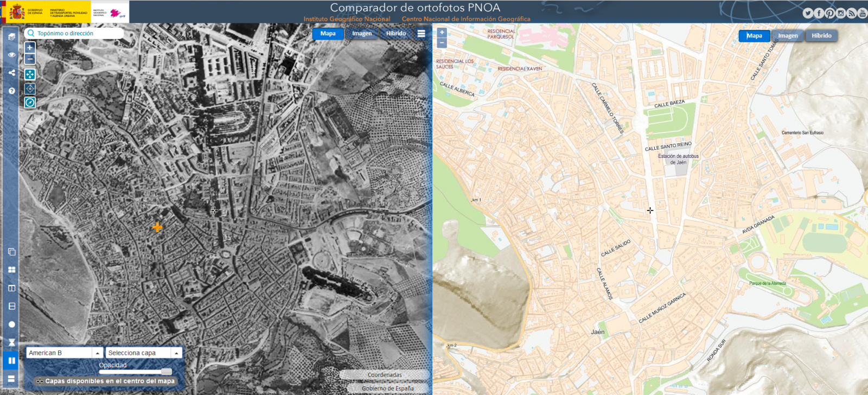868x395 pixels.
Task: Switch left map to Imagen base layer
Action: click(x=362, y=34)
